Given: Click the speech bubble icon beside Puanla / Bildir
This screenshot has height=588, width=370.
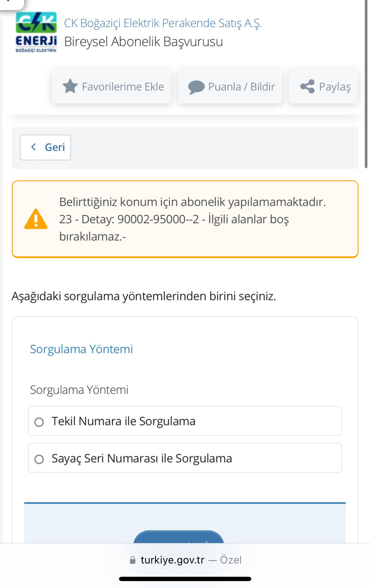Looking at the screenshot, I should click(x=196, y=86).
